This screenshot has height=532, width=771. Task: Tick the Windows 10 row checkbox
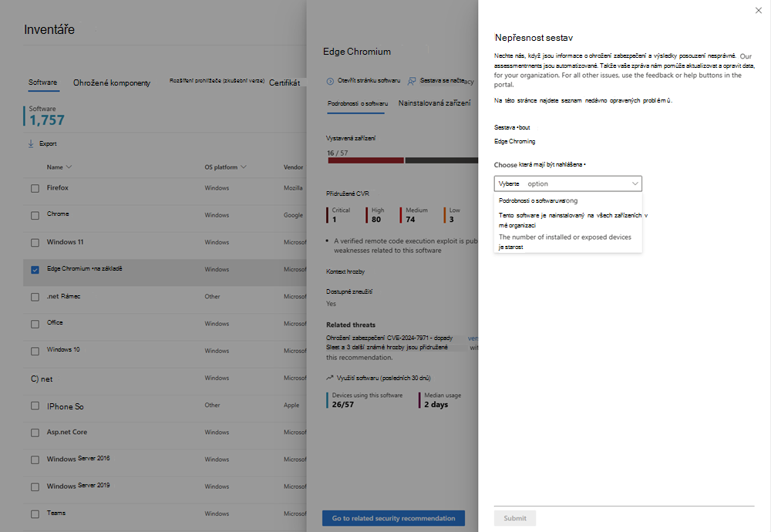(35, 351)
